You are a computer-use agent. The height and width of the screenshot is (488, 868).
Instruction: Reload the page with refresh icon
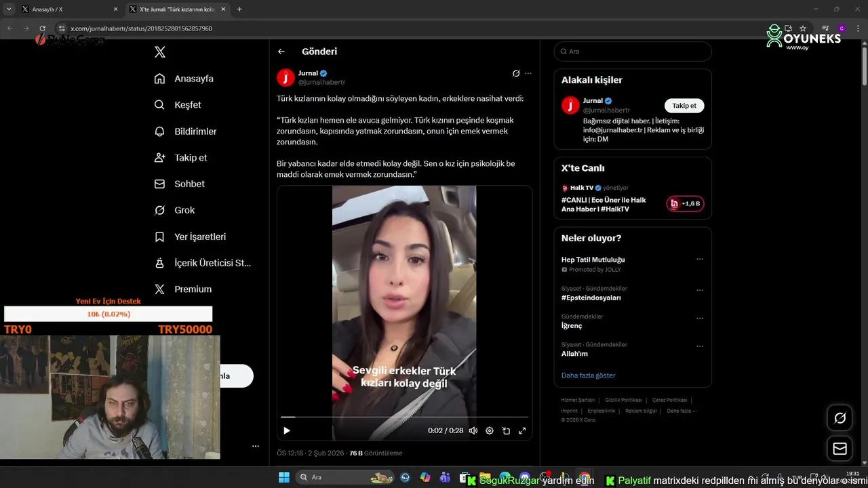[43, 28]
